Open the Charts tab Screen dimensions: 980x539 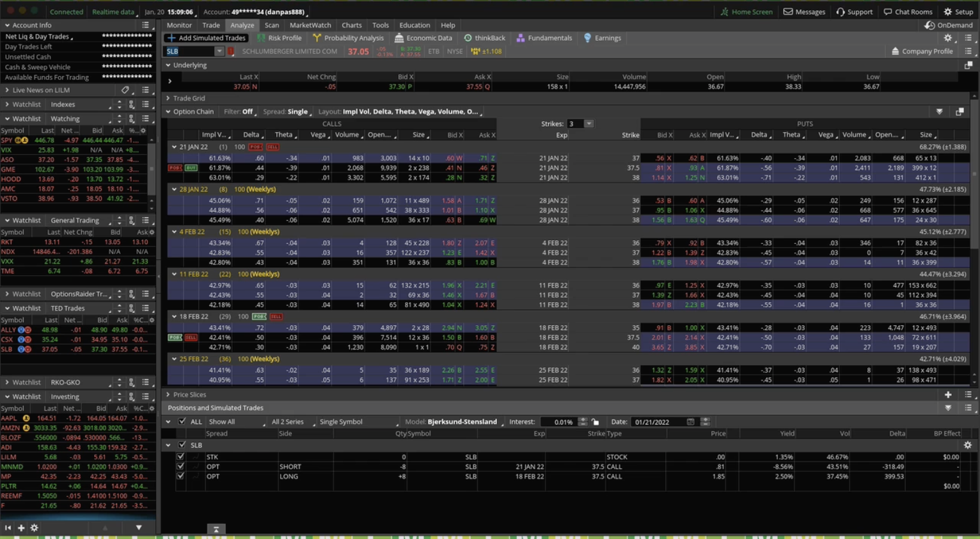click(x=352, y=25)
